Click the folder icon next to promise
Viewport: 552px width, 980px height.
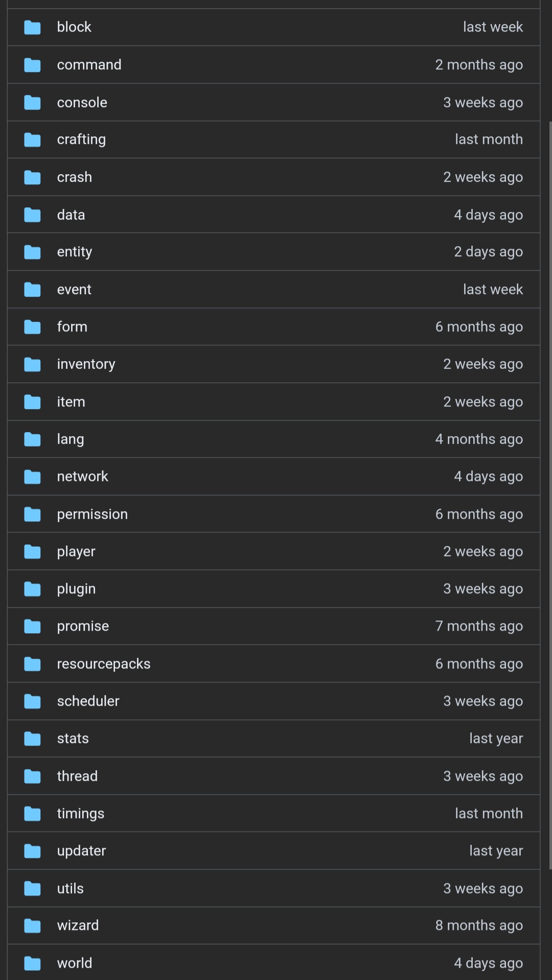[32, 626]
